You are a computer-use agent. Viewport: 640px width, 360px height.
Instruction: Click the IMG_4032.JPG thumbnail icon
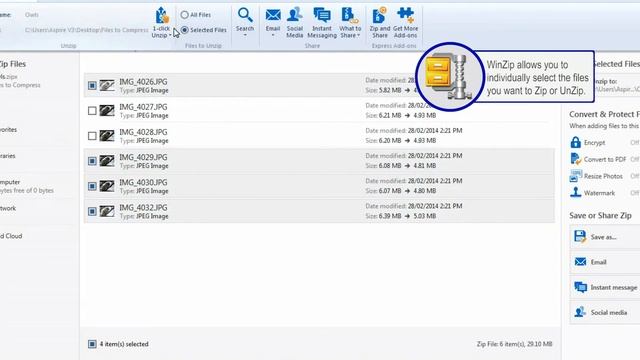[x=107, y=211]
